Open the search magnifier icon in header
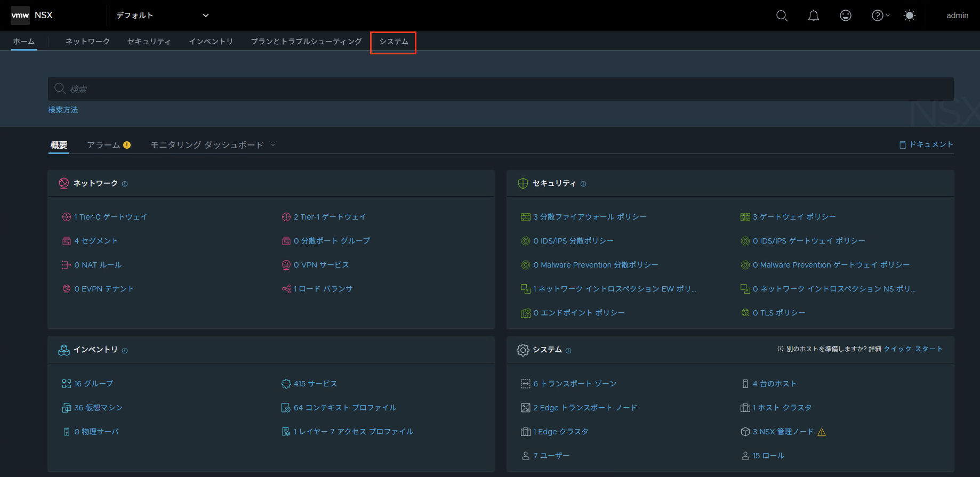The height and width of the screenshot is (477, 980). point(782,15)
